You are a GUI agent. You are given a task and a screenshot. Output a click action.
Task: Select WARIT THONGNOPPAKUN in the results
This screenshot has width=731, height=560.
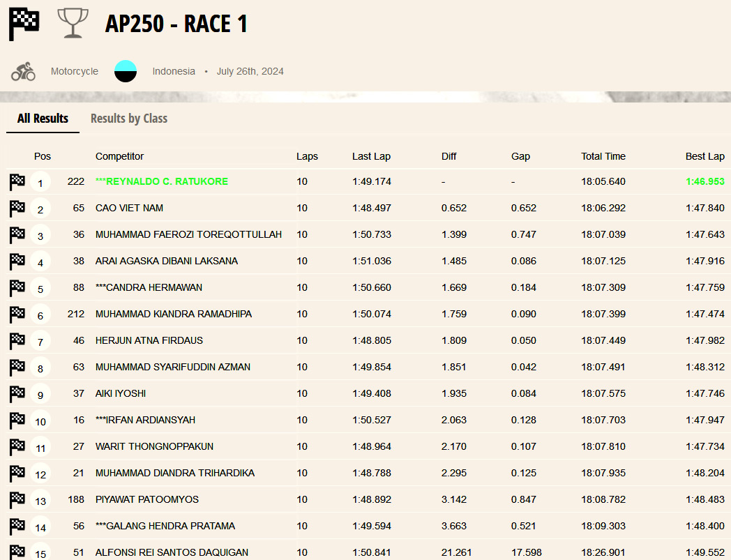click(x=154, y=447)
